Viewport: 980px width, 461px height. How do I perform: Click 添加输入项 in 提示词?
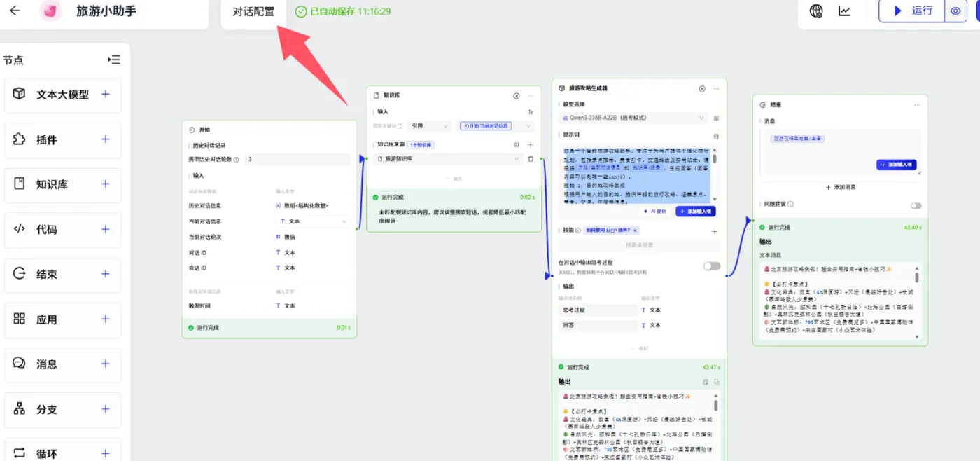[696, 212]
